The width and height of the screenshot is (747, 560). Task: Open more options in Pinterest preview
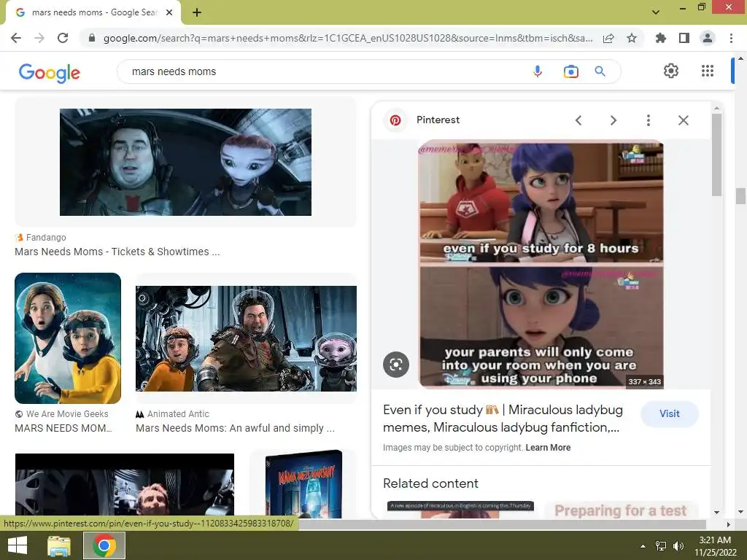(648, 120)
